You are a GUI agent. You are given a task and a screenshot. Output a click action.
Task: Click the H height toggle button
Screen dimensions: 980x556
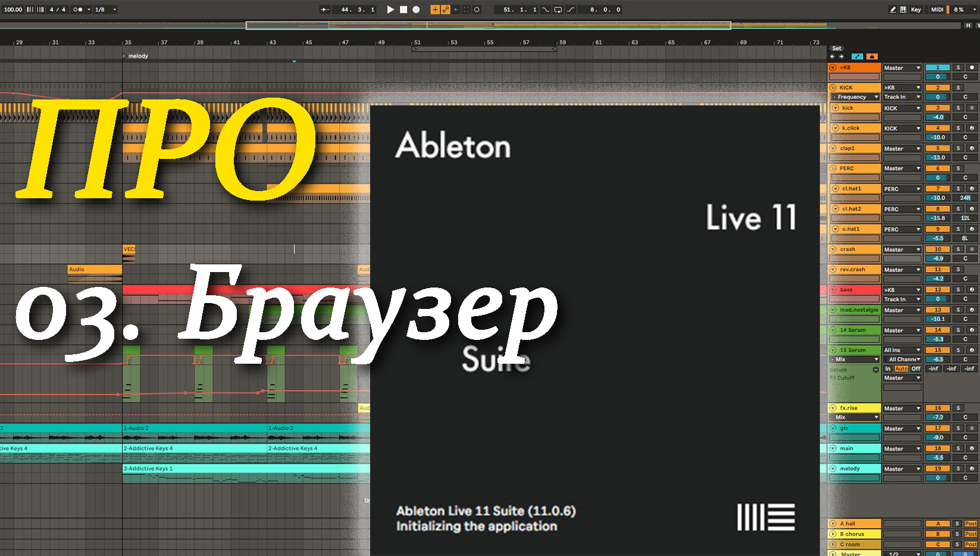pyautogui.click(x=968, y=25)
